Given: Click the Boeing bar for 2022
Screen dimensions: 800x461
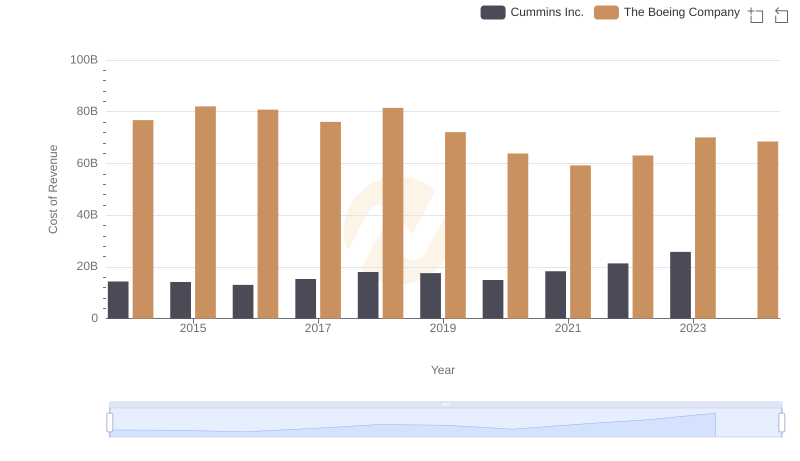Looking at the screenshot, I should [x=643, y=237].
